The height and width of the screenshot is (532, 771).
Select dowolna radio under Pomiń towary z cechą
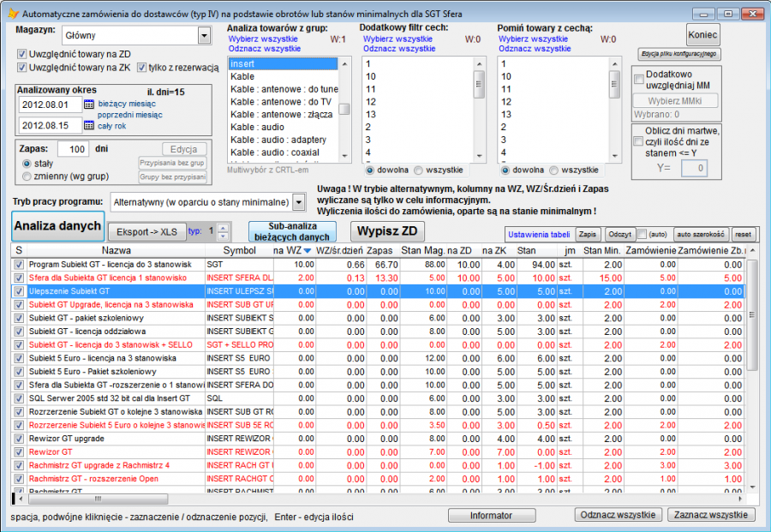coord(505,170)
